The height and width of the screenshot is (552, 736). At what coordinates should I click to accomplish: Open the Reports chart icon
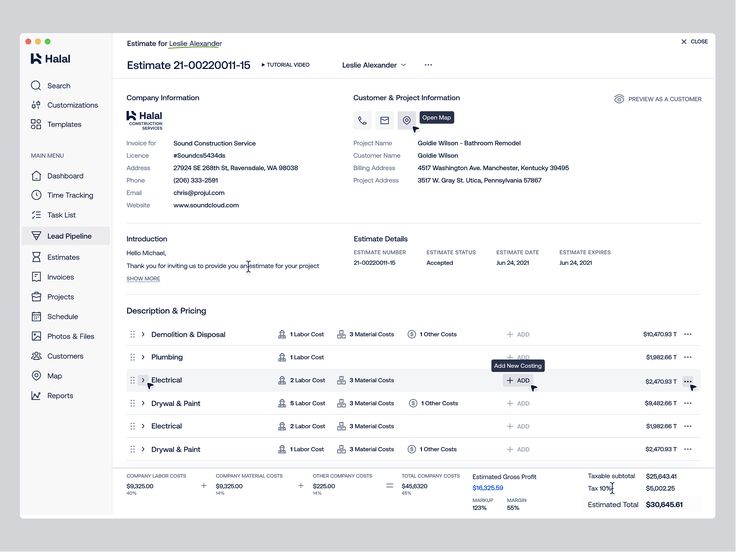(x=36, y=395)
